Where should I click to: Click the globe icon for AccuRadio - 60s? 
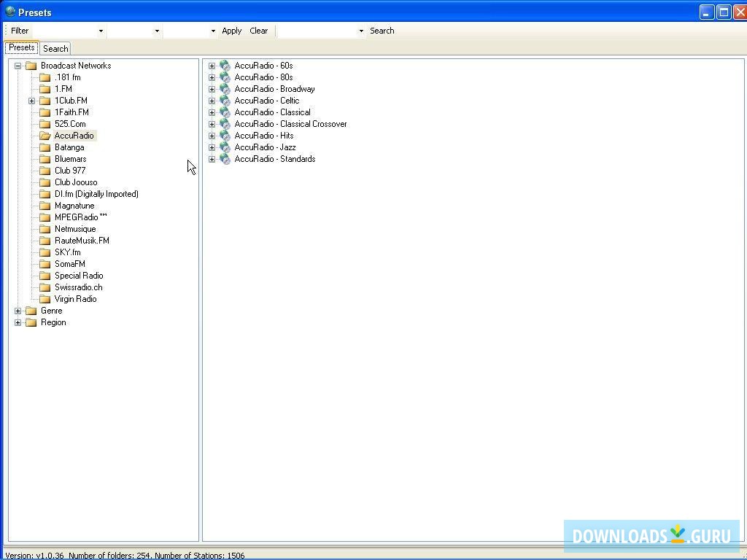(x=225, y=66)
